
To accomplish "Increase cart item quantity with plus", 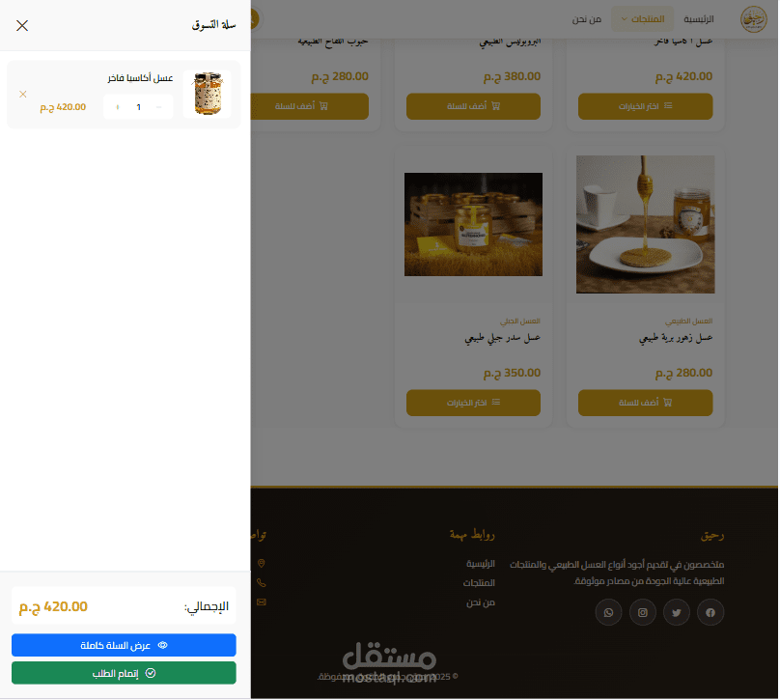I will point(118,107).
